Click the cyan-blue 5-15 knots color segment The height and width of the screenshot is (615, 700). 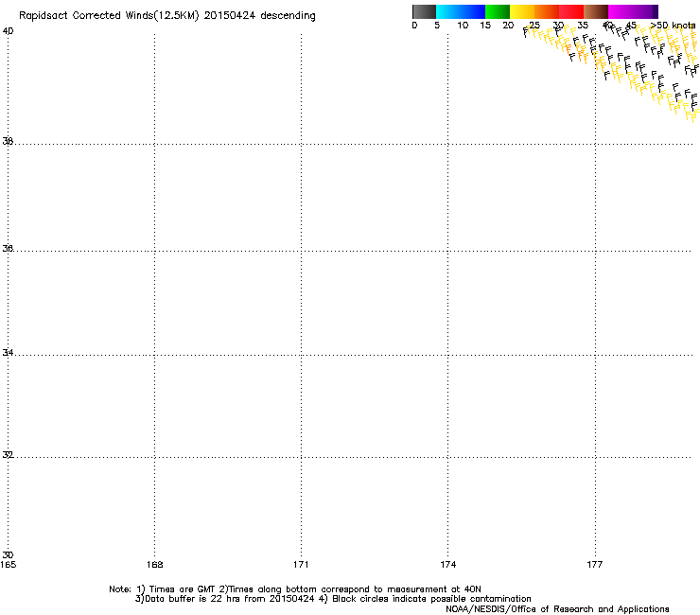click(x=461, y=11)
